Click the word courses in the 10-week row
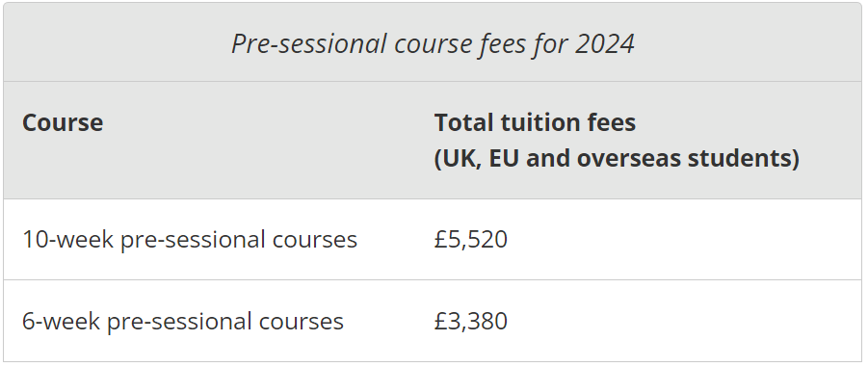 pos(315,241)
